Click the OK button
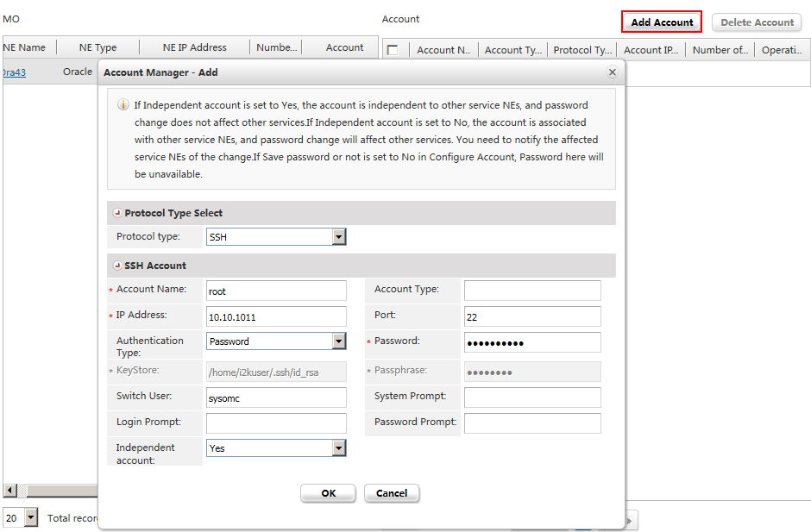This screenshot has width=811, height=532. tap(328, 493)
